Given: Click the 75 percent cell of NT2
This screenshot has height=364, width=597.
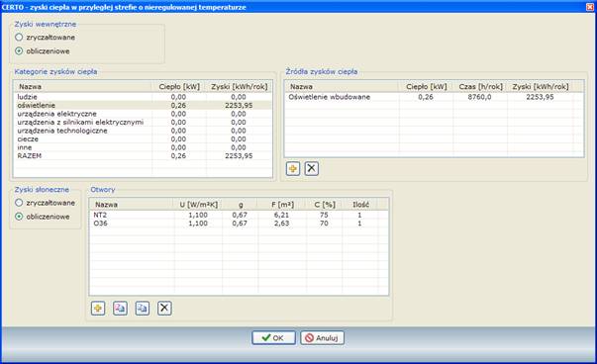Looking at the screenshot, I should tap(324, 215).
